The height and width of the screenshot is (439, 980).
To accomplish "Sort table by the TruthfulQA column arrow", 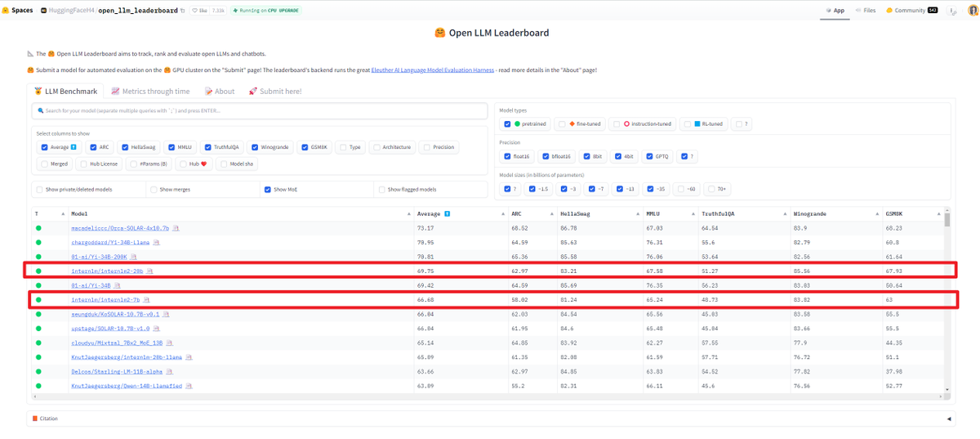I will click(x=786, y=213).
